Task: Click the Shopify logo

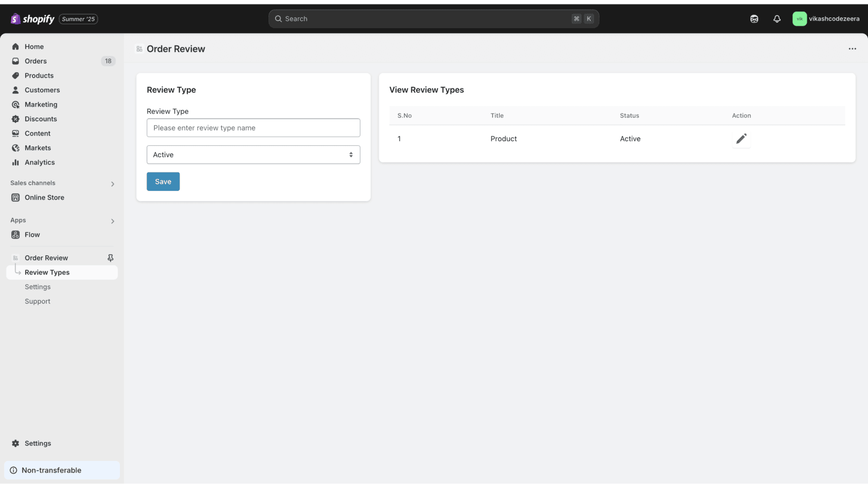Action: click(x=33, y=19)
